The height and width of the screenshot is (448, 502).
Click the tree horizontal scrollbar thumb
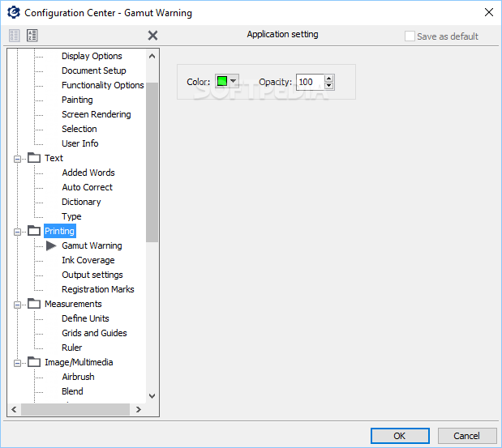(x=75, y=409)
